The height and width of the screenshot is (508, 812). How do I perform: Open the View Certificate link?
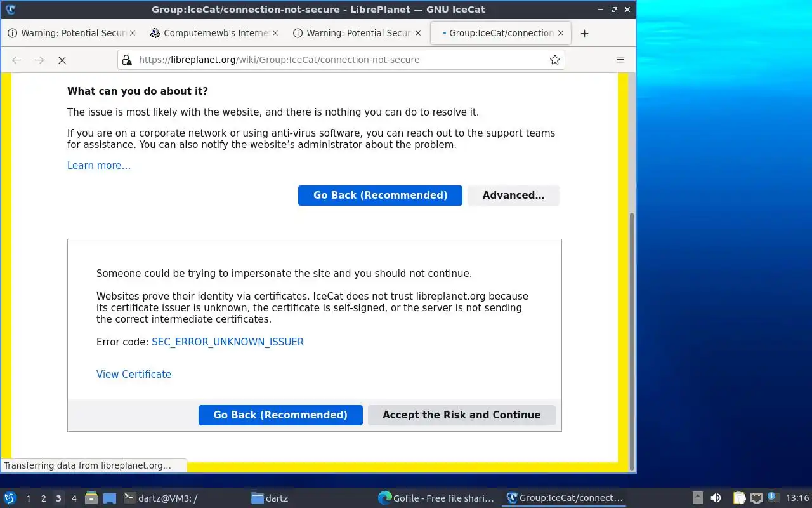134,374
